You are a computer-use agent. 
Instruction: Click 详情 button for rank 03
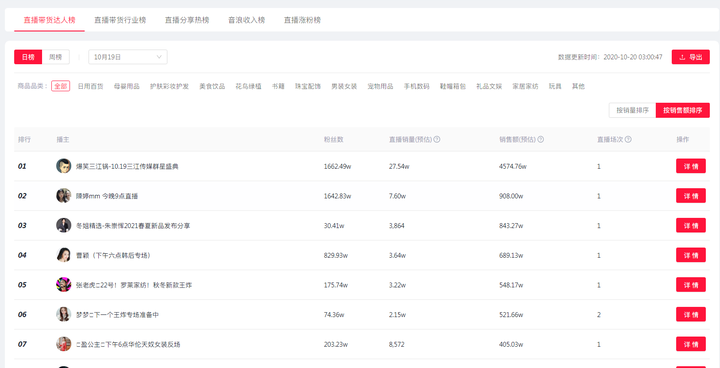691,225
